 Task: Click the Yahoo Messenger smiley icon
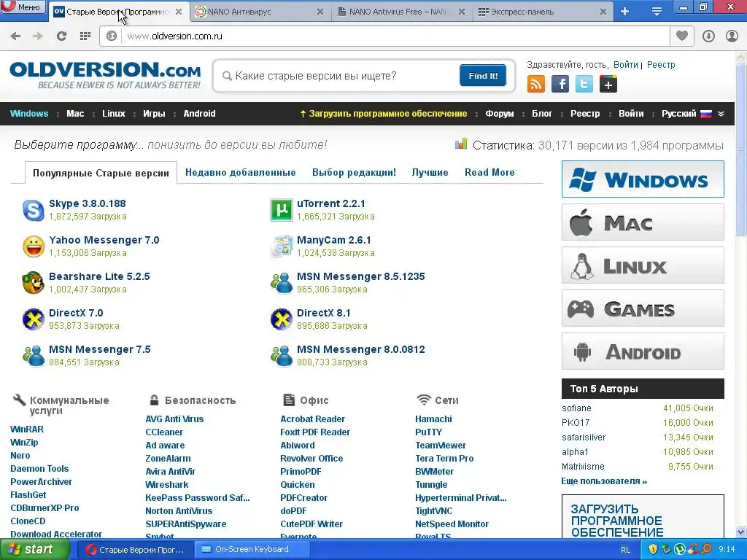[x=34, y=246]
